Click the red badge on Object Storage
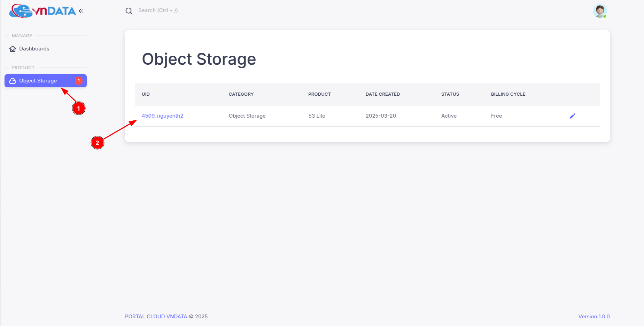644x326 pixels. click(79, 81)
